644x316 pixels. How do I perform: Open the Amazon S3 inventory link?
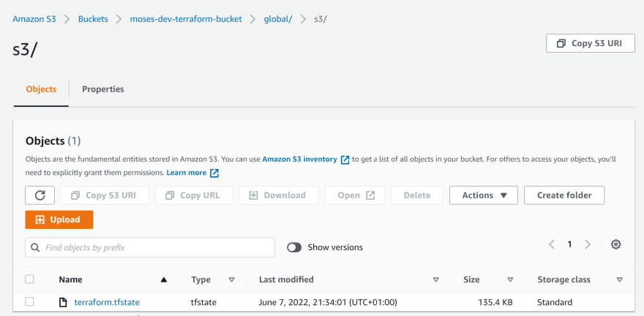(x=299, y=159)
